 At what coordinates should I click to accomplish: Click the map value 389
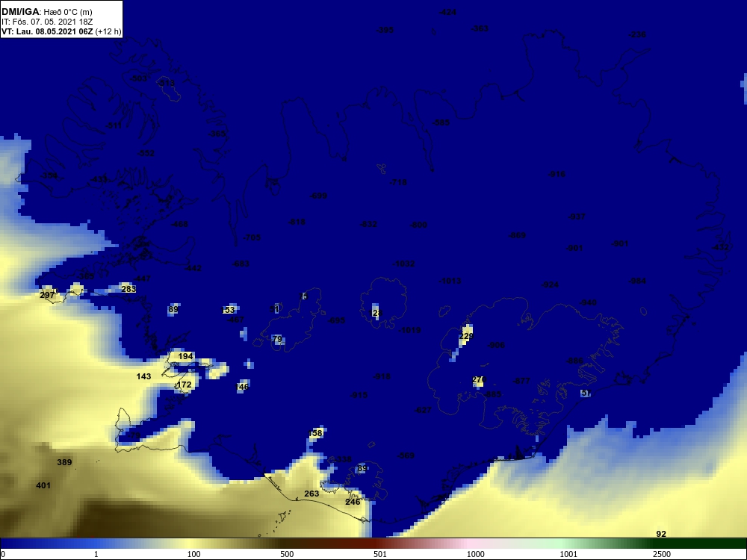click(x=64, y=462)
